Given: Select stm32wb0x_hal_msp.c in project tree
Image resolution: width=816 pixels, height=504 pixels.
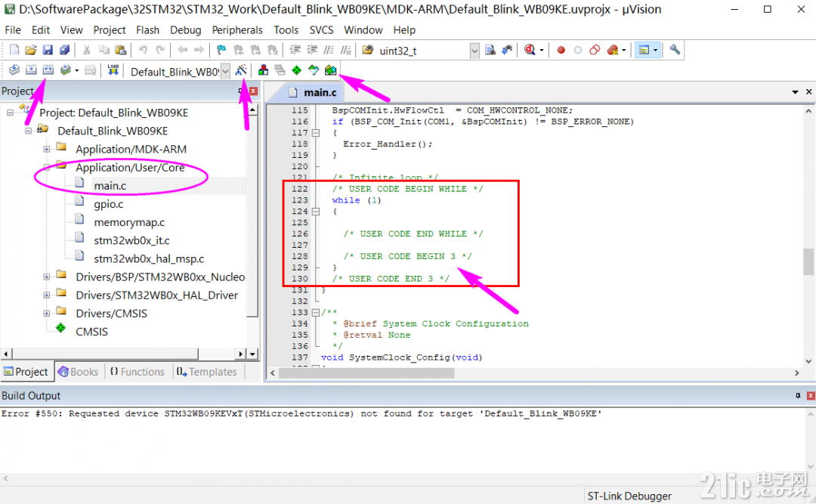Looking at the screenshot, I should [149, 258].
